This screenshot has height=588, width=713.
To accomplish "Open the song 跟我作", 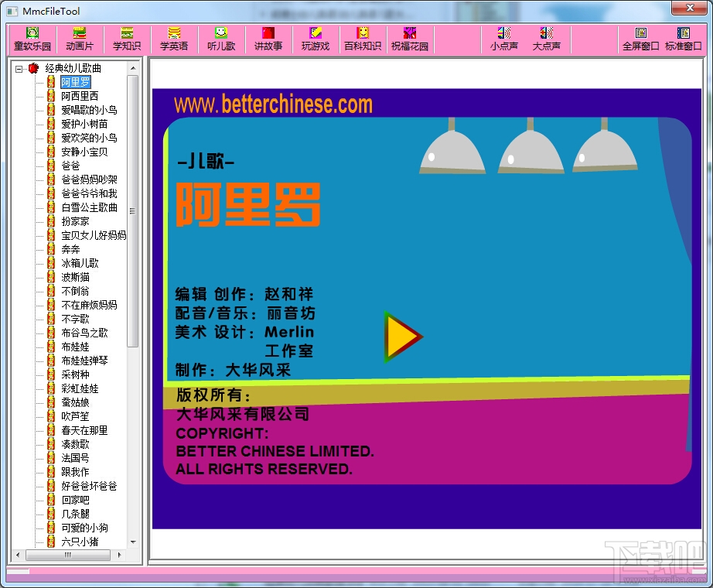I will (x=75, y=473).
